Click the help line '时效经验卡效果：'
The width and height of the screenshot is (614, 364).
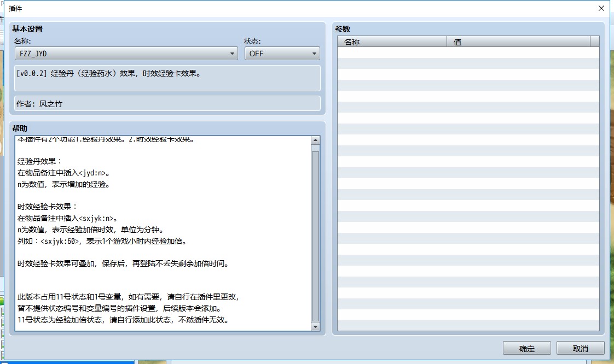pyautogui.click(x=48, y=207)
